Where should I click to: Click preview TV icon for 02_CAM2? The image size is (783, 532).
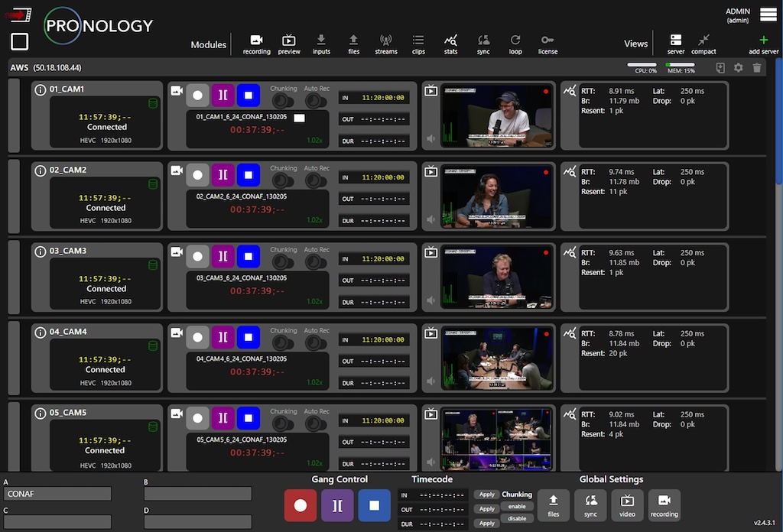pyautogui.click(x=430, y=172)
